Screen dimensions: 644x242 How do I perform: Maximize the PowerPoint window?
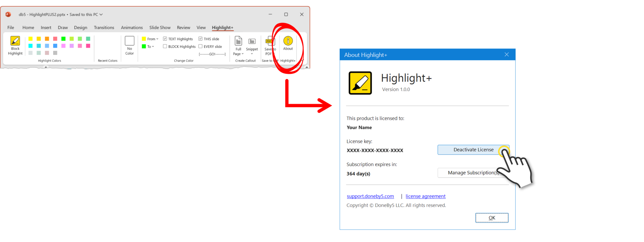point(286,14)
